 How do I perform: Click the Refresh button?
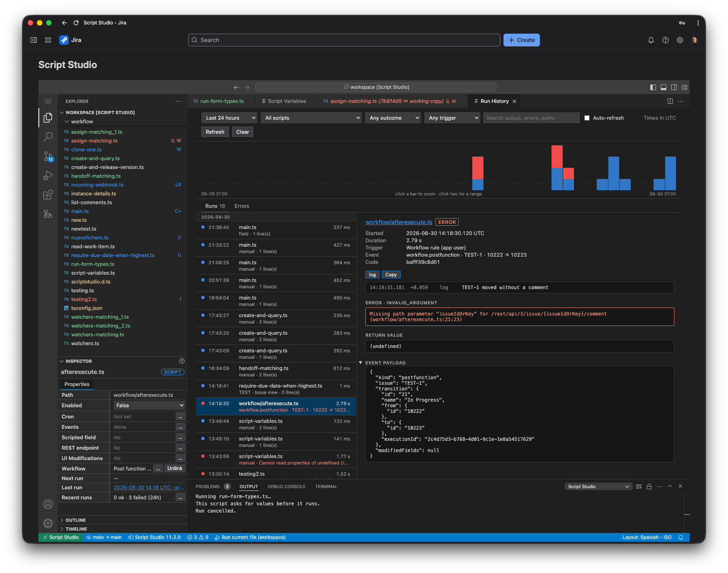point(215,132)
